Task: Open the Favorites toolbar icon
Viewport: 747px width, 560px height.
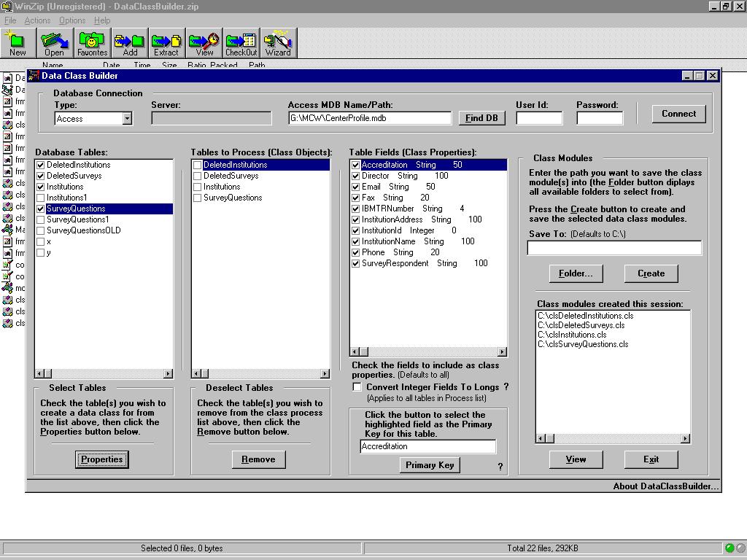Action: [x=92, y=43]
